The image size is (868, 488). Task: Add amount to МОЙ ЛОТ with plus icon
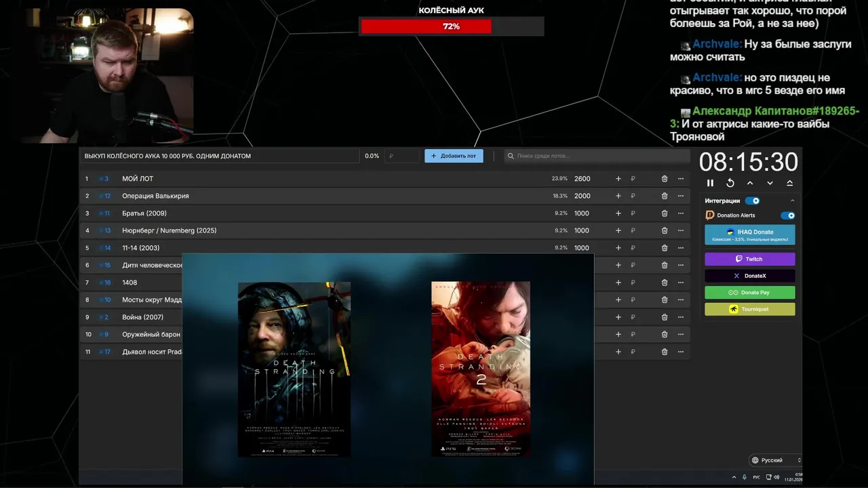tap(618, 179)
